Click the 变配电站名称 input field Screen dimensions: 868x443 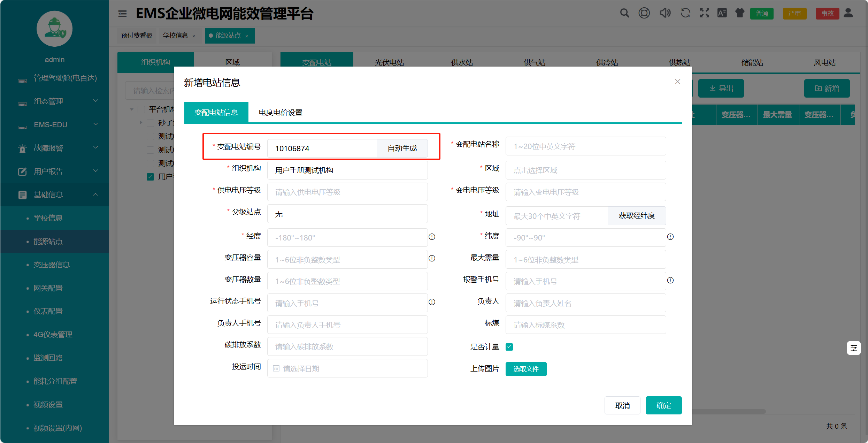point(585,146)
